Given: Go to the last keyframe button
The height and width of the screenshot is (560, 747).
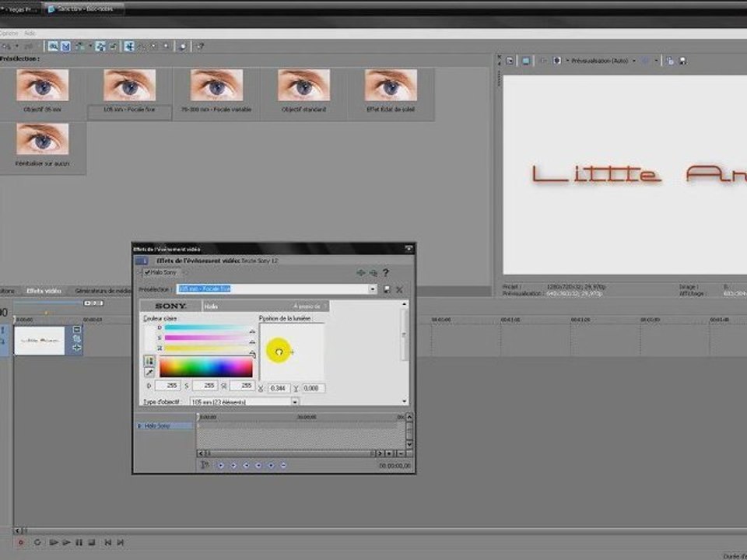Looking at the screenshot, I should pyautogui.click(x=258, y=465).
